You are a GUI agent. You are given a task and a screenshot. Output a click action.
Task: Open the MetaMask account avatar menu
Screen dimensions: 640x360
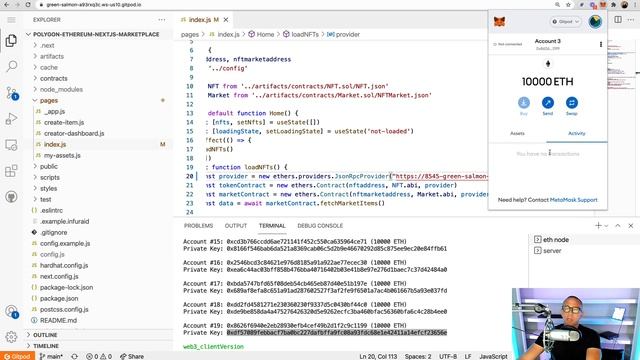[x=595, y=21]
